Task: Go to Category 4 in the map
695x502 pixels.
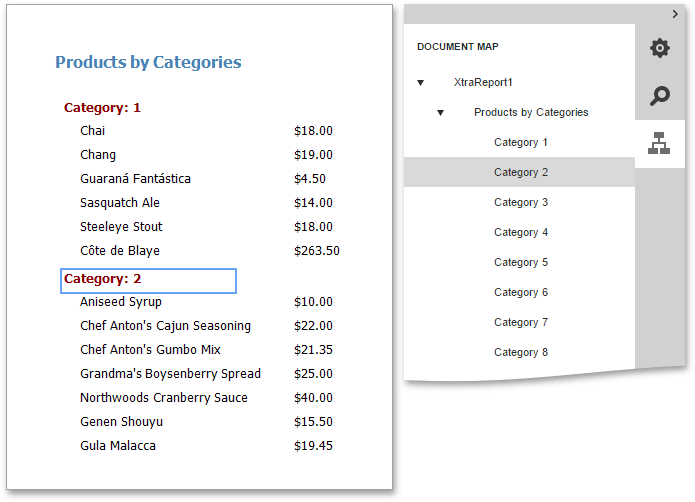Action: [x=519, y=232]
